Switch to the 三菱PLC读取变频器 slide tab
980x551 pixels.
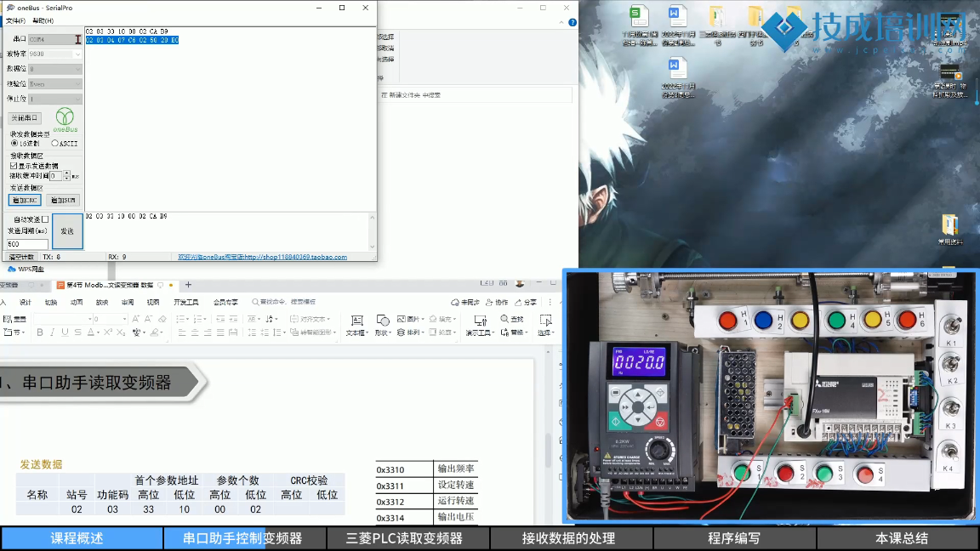point(404,538)
